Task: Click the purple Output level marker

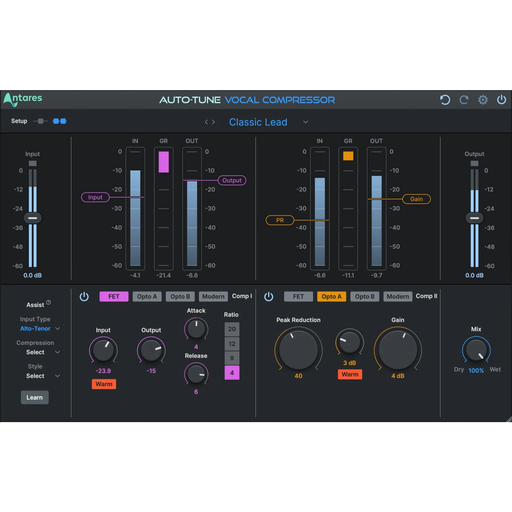Action: 232,180
